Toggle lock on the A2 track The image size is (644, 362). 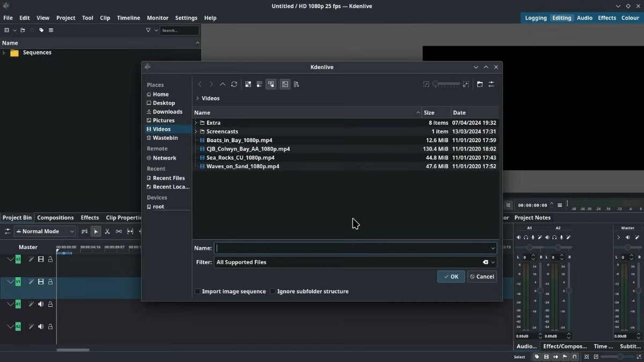pyautogui.click(x=50, y=327)
